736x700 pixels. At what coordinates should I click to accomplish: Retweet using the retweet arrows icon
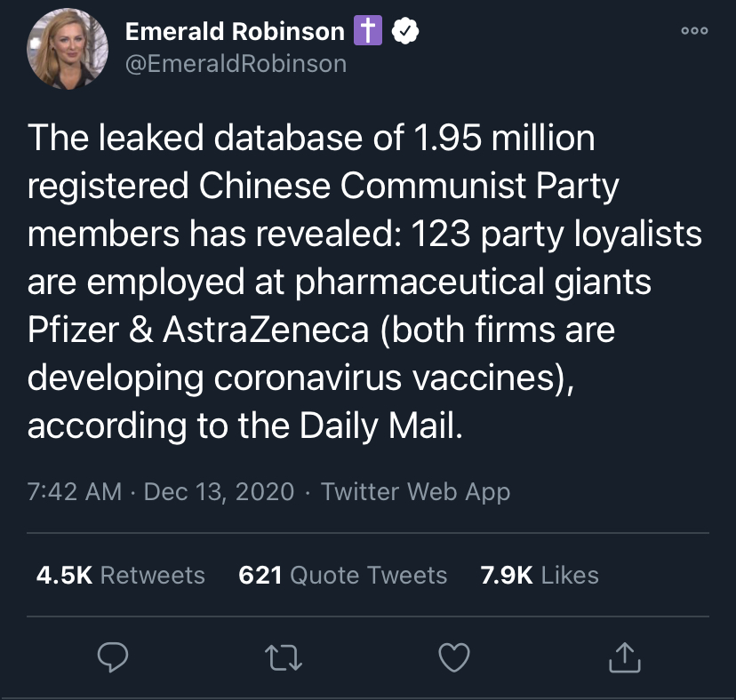(284, 657)
